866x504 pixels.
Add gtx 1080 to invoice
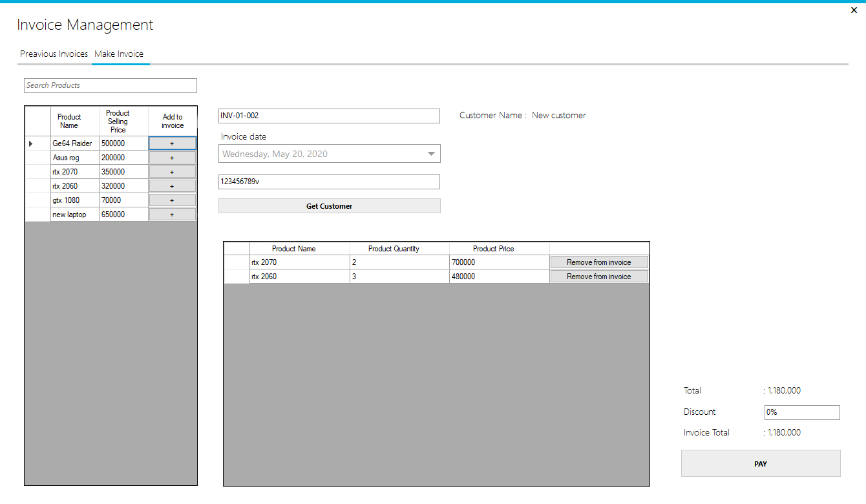point(172,200)
